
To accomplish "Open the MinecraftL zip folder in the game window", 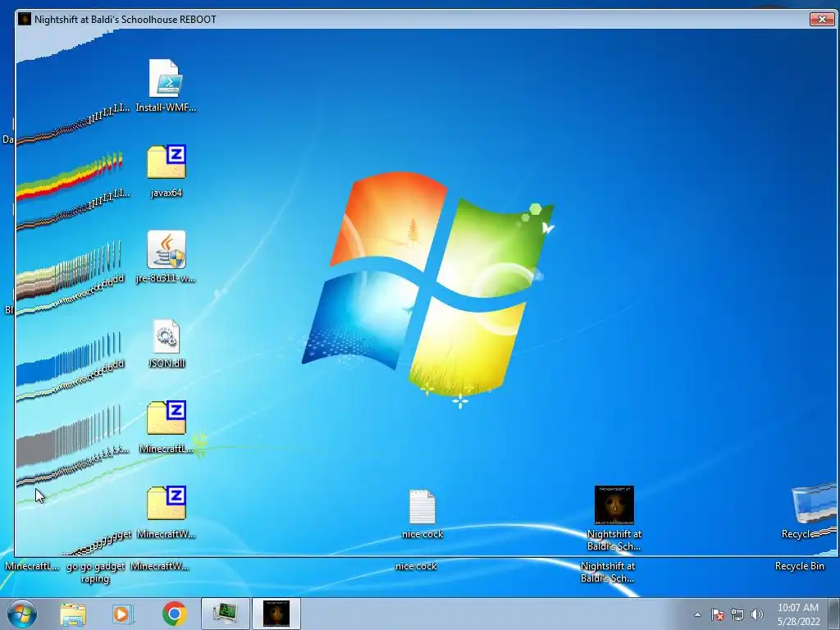I will (x=167, y=418).
